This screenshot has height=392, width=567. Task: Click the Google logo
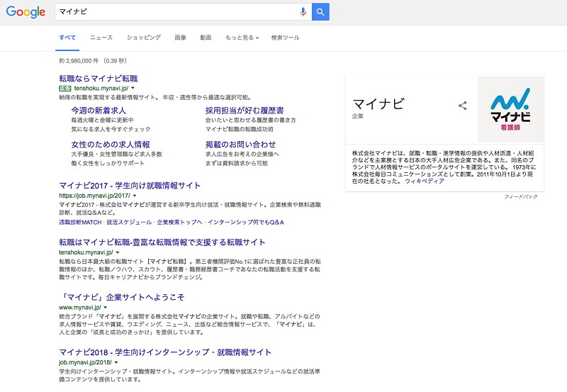(26, 11)
